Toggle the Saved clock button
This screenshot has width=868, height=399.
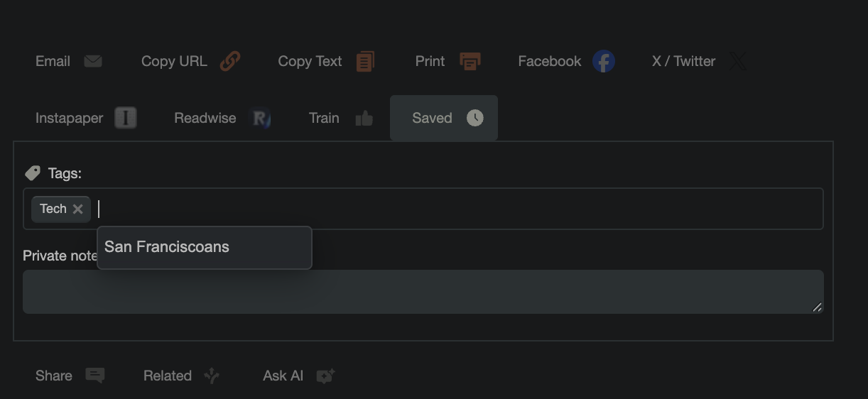pyautogui.click(x=444, y=118)
